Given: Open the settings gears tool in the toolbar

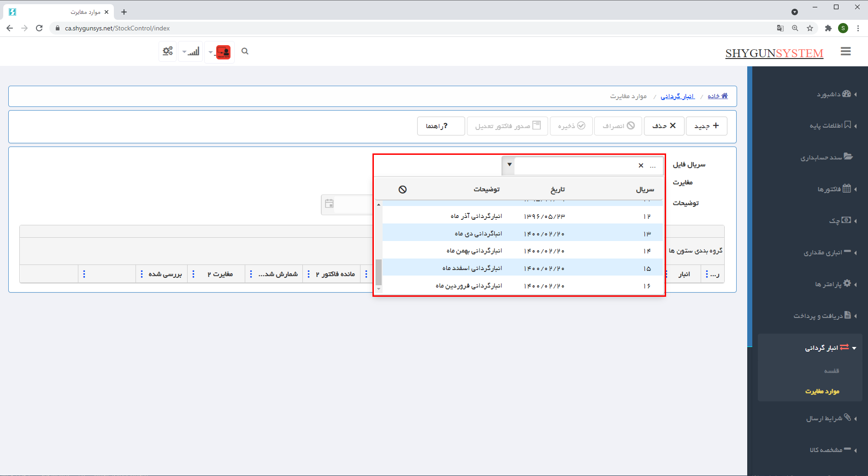Looking at the screenshot, I should pos(167,51).
